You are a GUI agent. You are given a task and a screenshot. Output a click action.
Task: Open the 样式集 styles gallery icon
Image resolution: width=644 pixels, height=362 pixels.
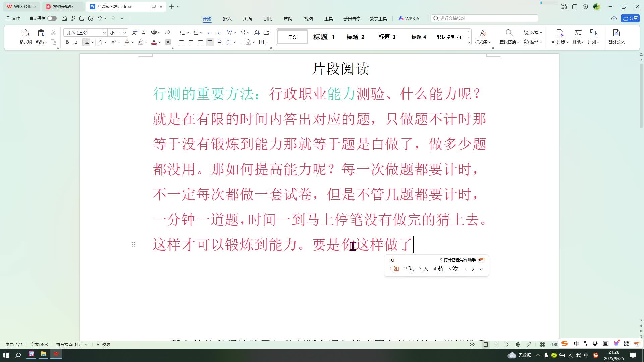click(x=483, y=36)
